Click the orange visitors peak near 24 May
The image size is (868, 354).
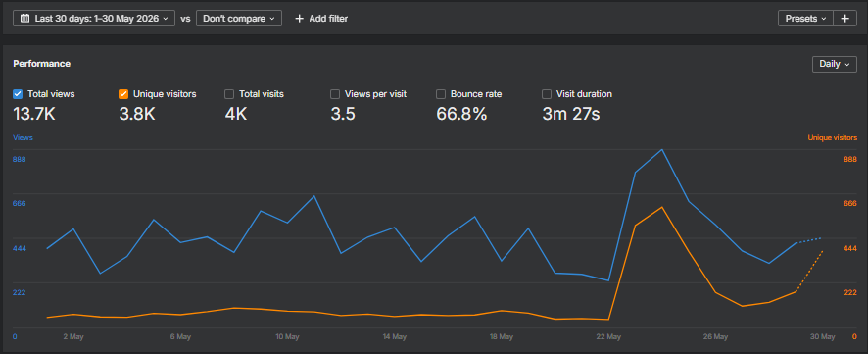tap(661, 207)
